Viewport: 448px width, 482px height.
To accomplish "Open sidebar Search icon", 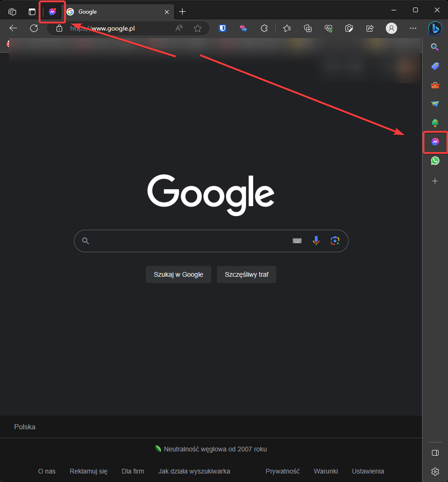I will (x=435, y=47).
